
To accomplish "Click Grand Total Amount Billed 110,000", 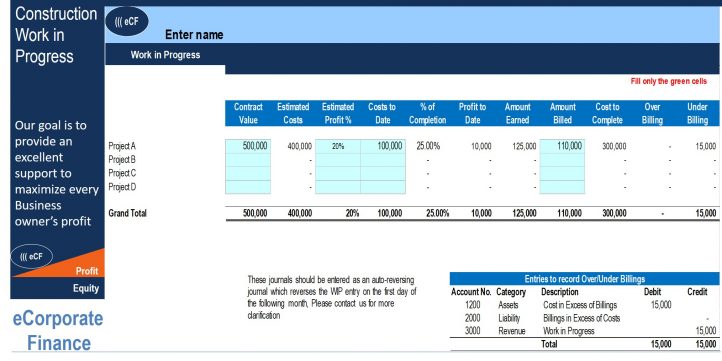I will [569, 213].
